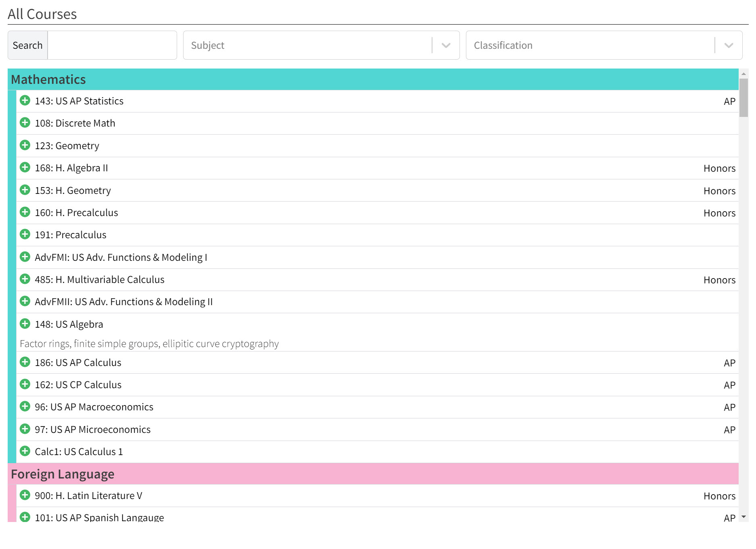Add Calc1: US Calculus 1 course
The width and height of the screenshot is (756, 549).
(25, 451)
